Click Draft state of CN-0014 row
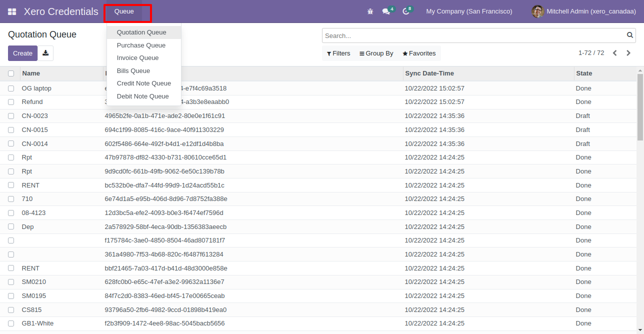This screenshot has height=334, width=644. pos(583,144)
